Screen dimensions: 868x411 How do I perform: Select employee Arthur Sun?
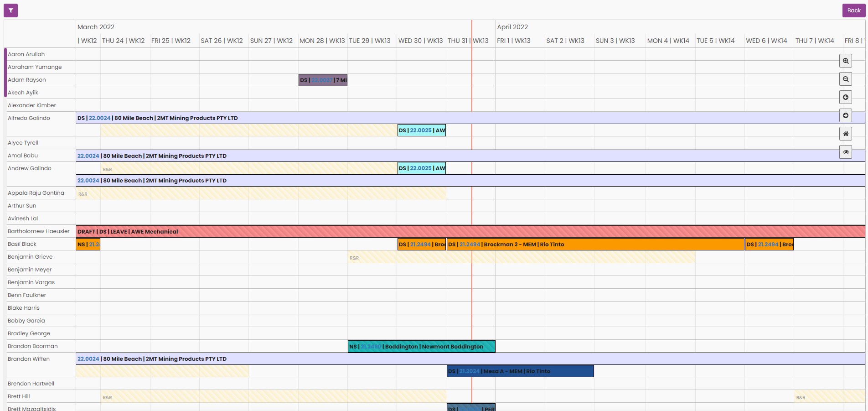pos(22,206)
